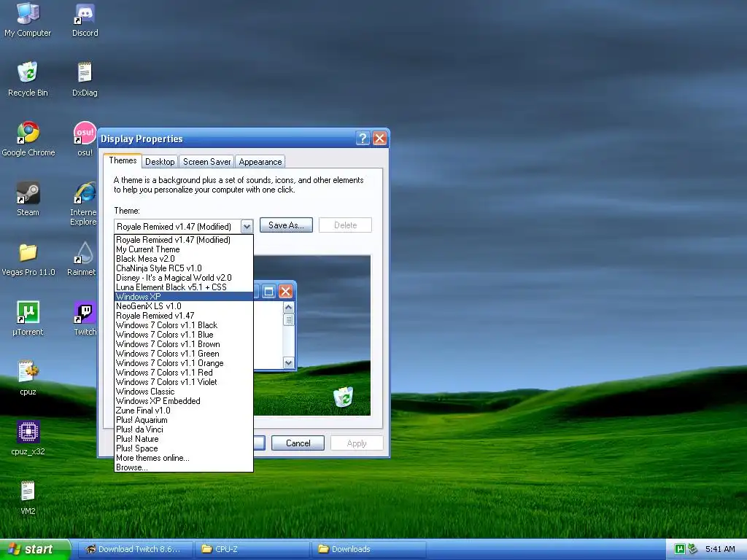Click Browse... entry in theme list
The image size is (747, 560).
[x=183, y=467]
